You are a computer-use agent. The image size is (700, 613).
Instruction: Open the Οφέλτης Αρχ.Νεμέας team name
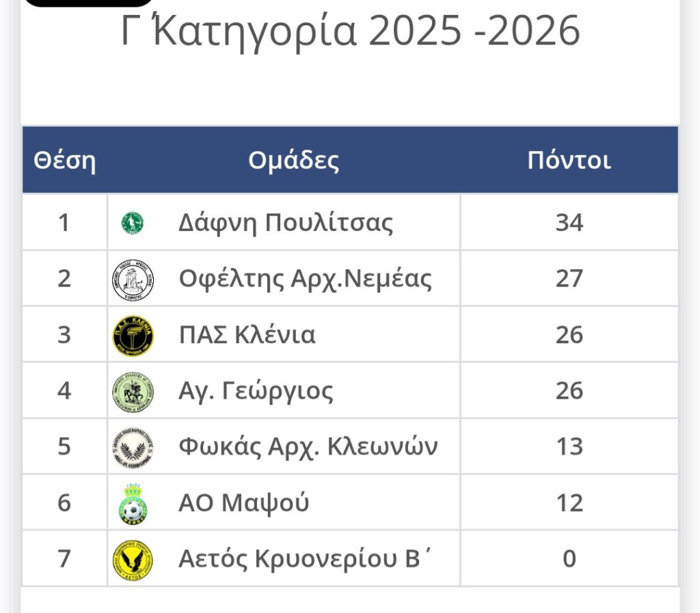point(305,279)
